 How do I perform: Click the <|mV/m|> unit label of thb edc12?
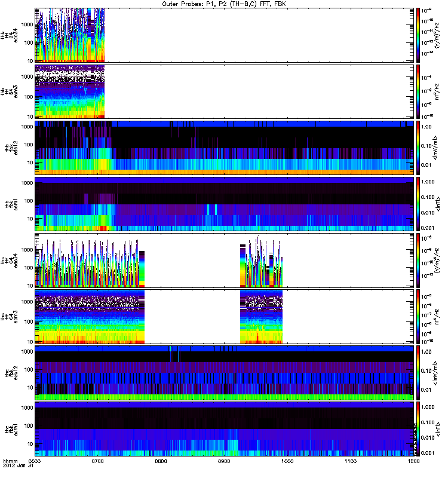tap(435, 148)
